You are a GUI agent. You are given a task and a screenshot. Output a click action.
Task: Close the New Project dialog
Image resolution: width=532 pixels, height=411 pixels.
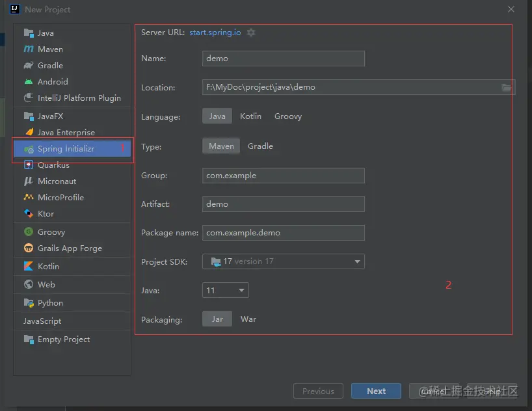[511, 9]
